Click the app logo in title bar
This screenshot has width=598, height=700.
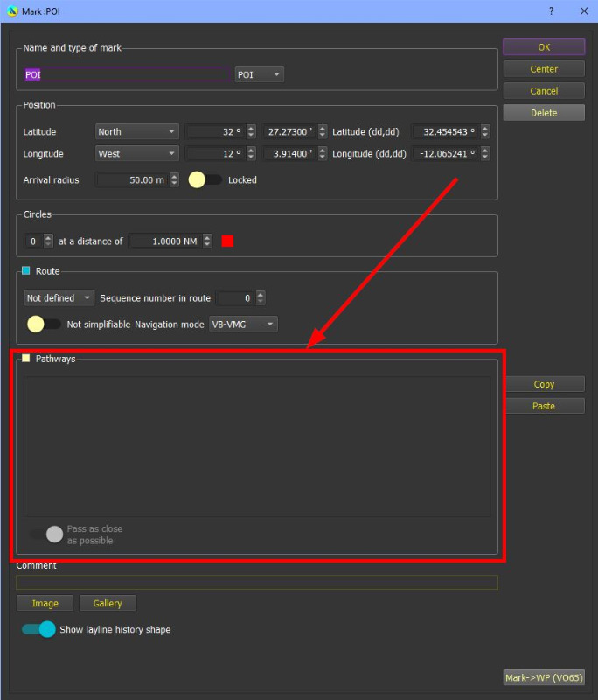12,11
